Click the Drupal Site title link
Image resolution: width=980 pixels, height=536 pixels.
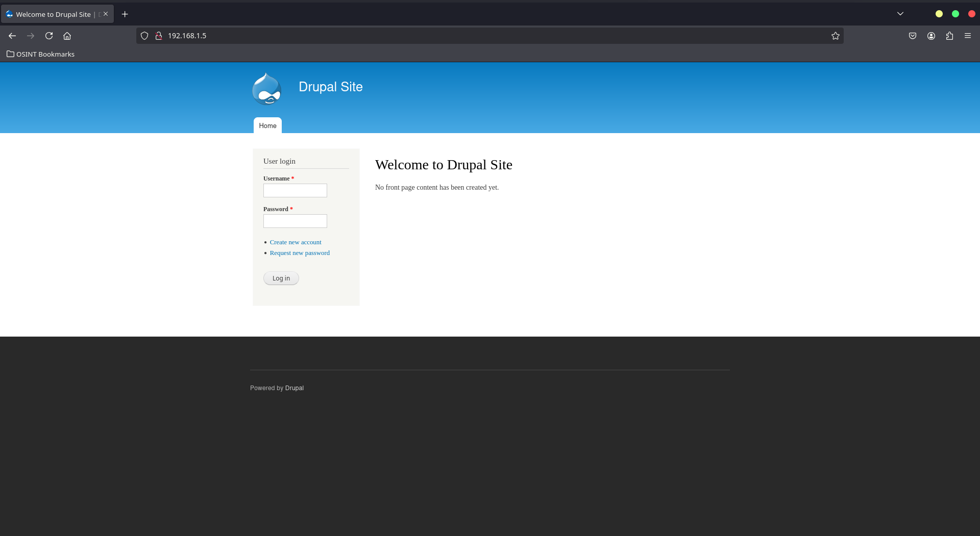pos(331,87)
